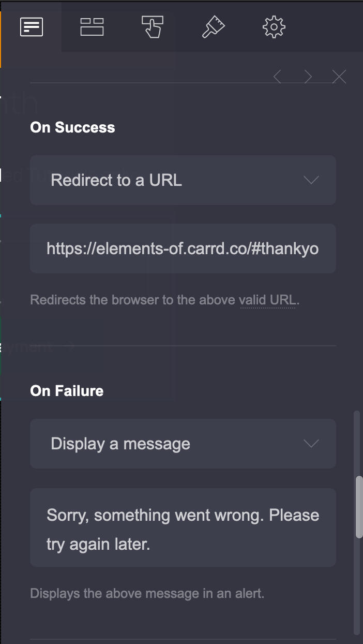The image size is (363, 644).
Task: Close the panel with the X icon
Action: 339,77
